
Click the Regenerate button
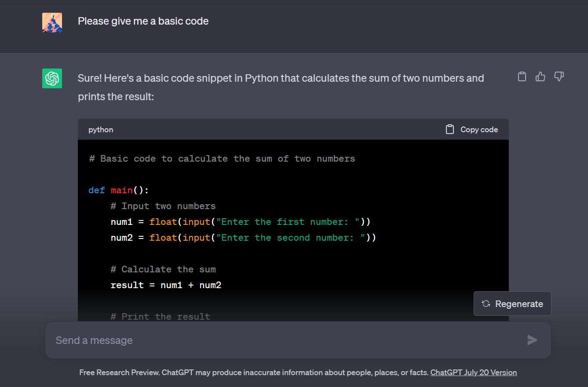click(x=512, y=303)
